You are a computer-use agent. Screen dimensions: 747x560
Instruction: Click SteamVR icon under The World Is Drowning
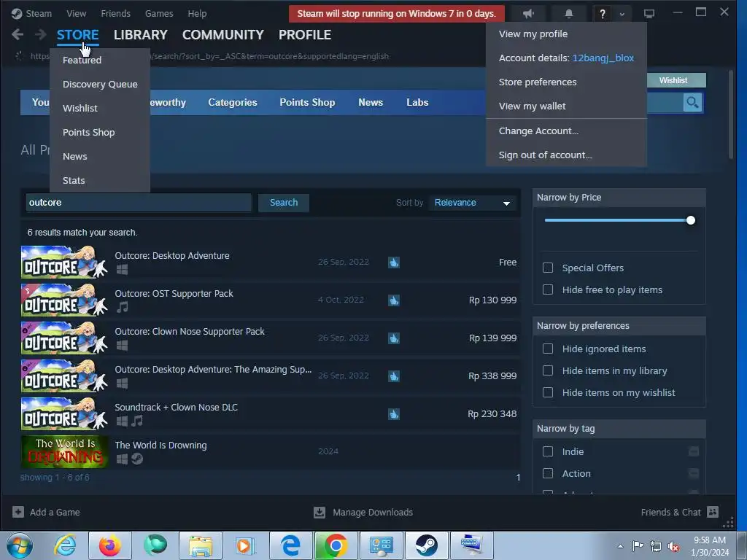[x=137, y=459]
